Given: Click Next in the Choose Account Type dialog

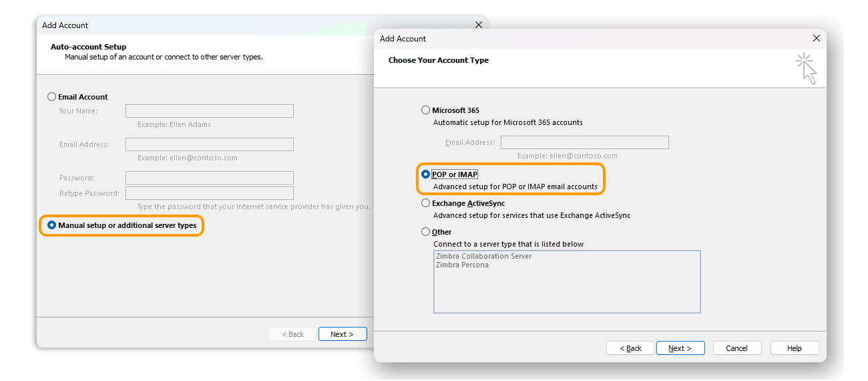Looking at the screenshot, I should [680, 348].
